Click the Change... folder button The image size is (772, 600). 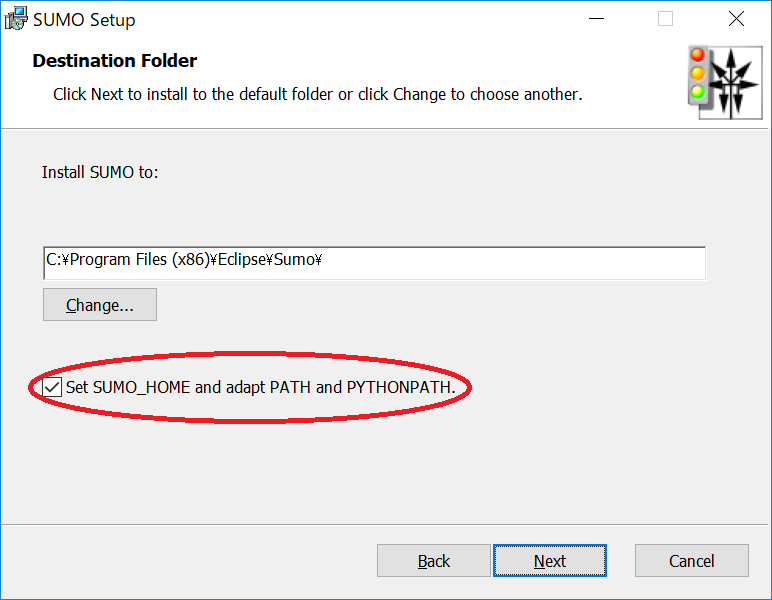(100, 305)
